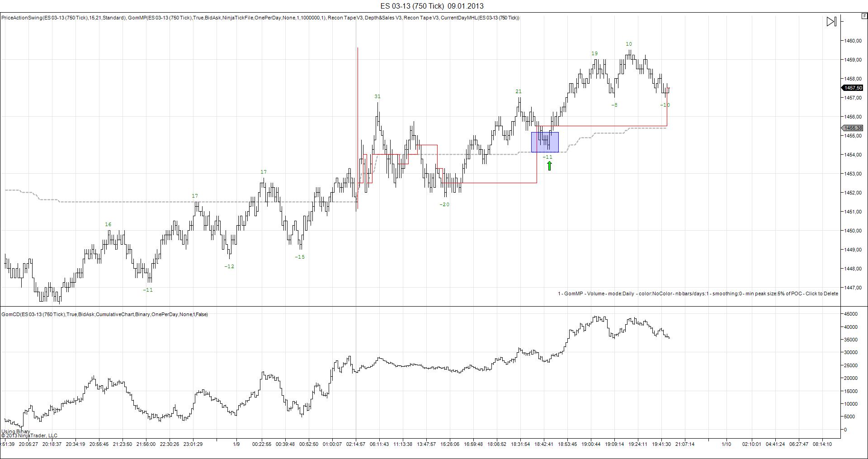Image resolution: width=868 pixels, height=459 pixels.
Task: Click the '20:05:27' time axis label
Action: point(28,444)
